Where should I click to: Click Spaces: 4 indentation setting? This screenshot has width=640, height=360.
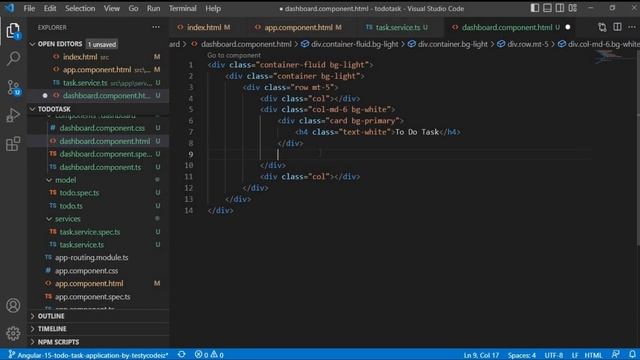522,355
